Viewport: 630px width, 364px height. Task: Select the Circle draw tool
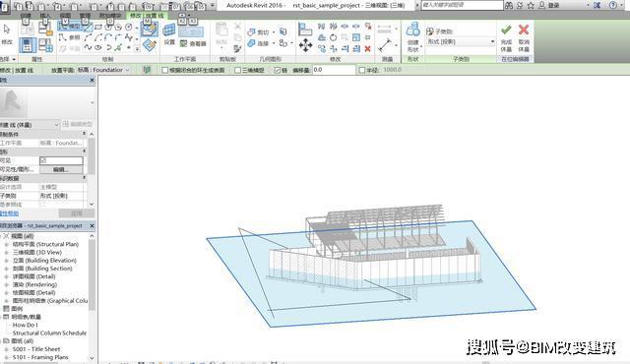pyautogui.click(x=129, y=27)
